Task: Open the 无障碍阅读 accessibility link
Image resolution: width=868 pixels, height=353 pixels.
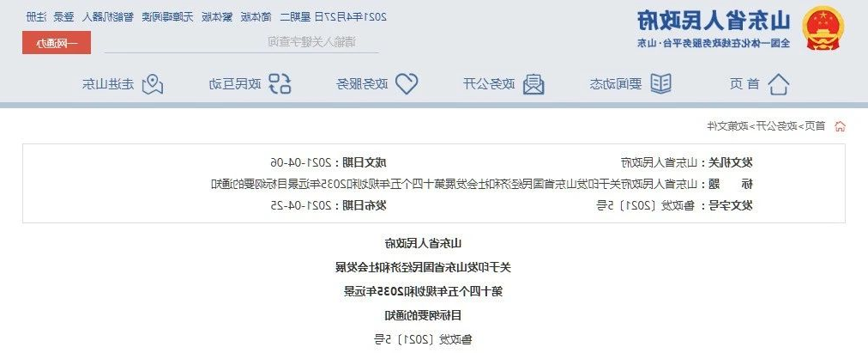Action: [167, 16]
